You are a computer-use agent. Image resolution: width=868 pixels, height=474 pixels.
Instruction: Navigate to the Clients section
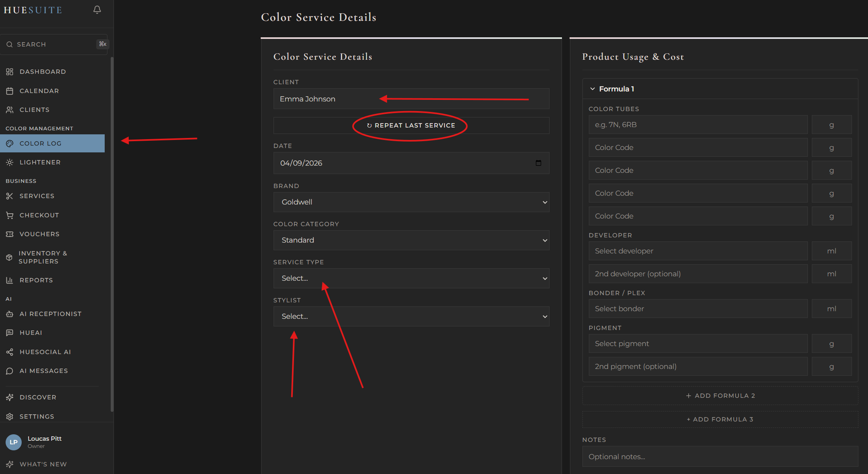click(x=34, y=109)
